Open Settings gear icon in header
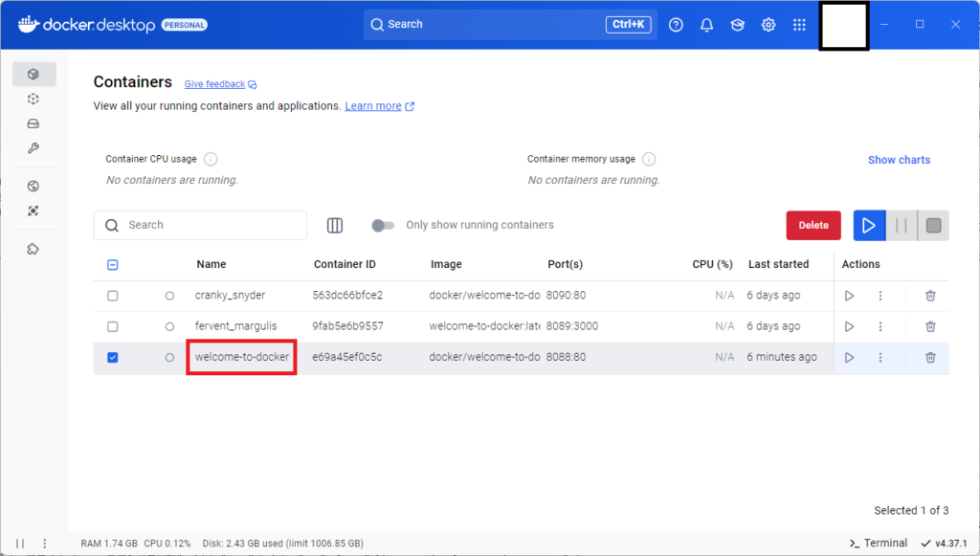 pyautogui.click(x=768, y=25)
